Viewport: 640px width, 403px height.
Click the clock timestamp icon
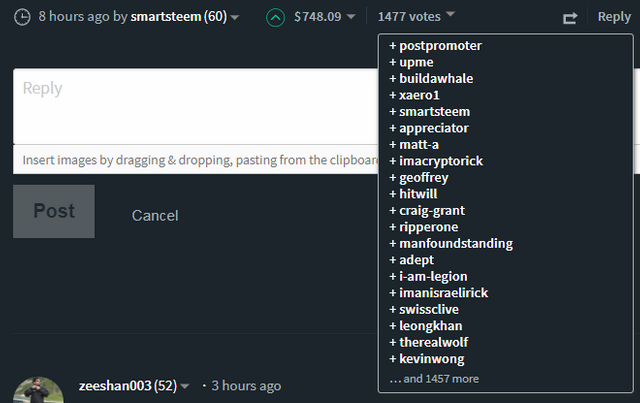[22, 17]
